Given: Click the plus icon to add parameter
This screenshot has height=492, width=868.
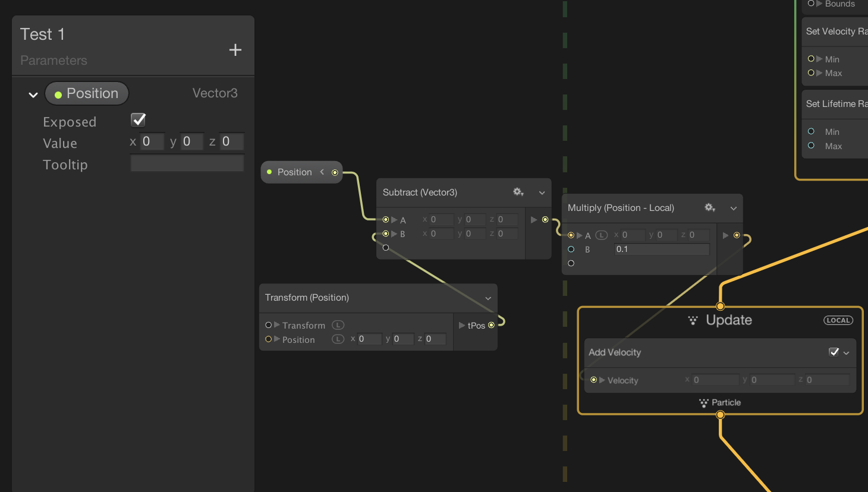Looking at the screenshot, I should tap(235, 50).
